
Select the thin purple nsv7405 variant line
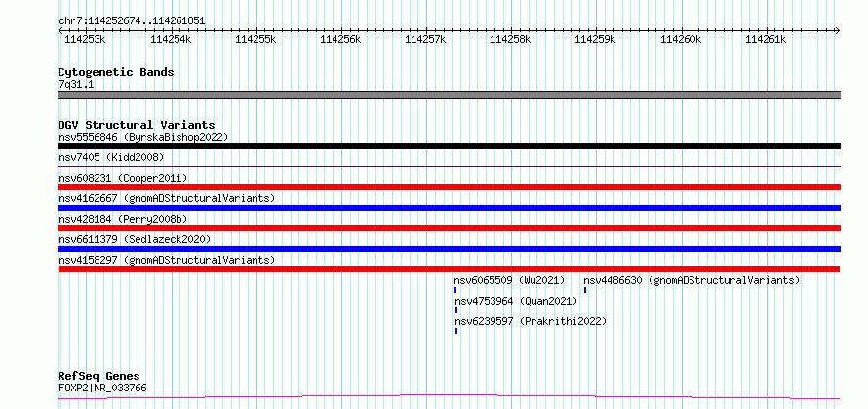pyautogui.click(x=449, y=166)
